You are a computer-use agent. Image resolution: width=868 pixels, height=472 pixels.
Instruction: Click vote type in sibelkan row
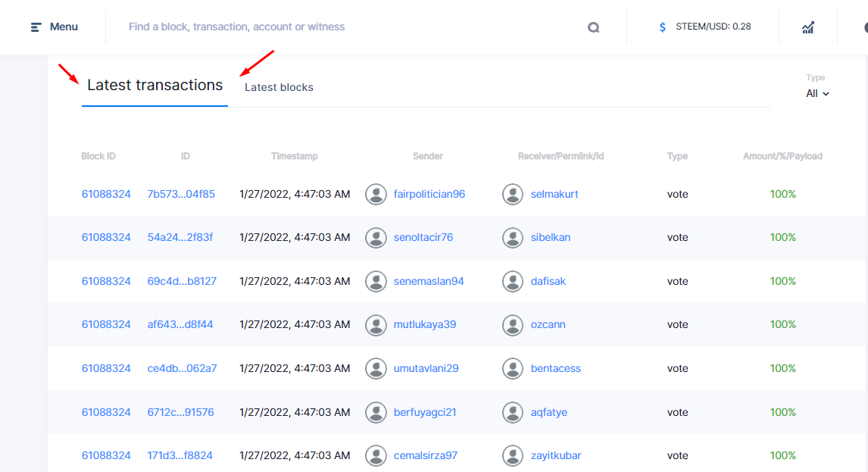(678, 237)
